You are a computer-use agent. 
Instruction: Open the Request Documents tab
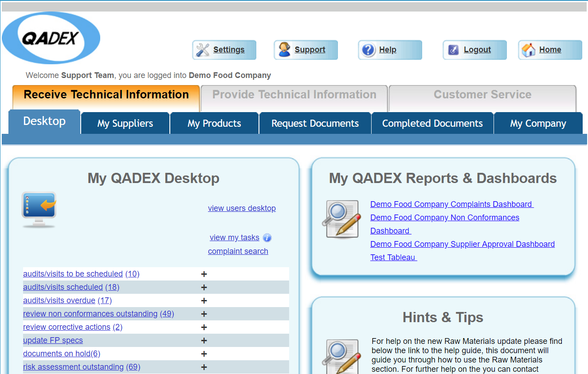pyautogui.click(x=315, y=123)
